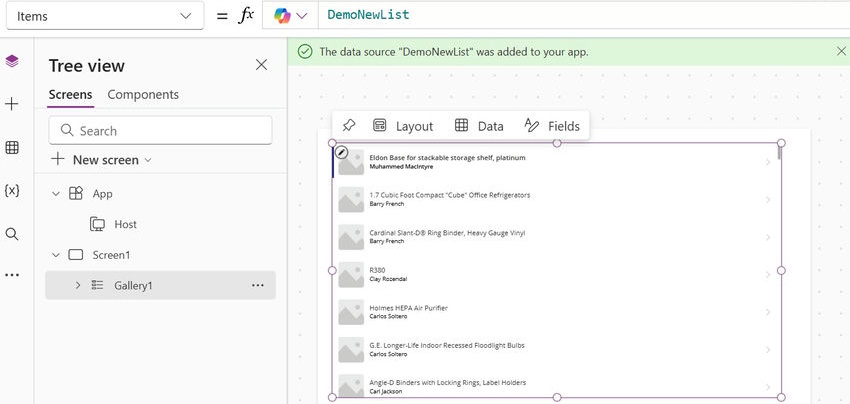Click Holmes HEPA Air Purifier text
The image size is (850, 404).
pyautogui.click(x=408, y=307)
